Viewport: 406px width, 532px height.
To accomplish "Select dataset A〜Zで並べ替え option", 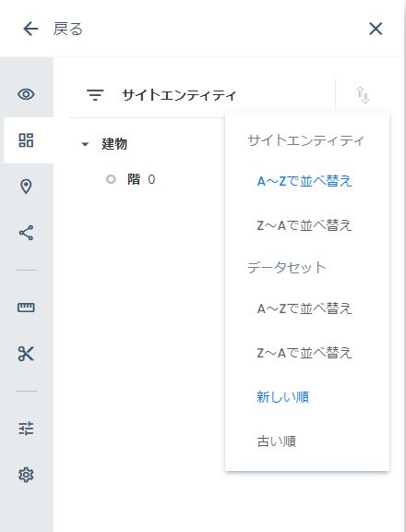I will click(304, 308).
